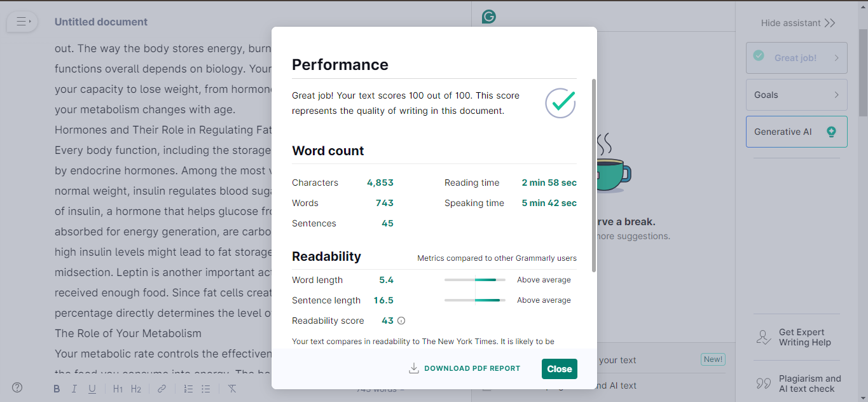Hide the assistant panel
The height and width of the screenshot is (402, 868).
click(798, 23)
